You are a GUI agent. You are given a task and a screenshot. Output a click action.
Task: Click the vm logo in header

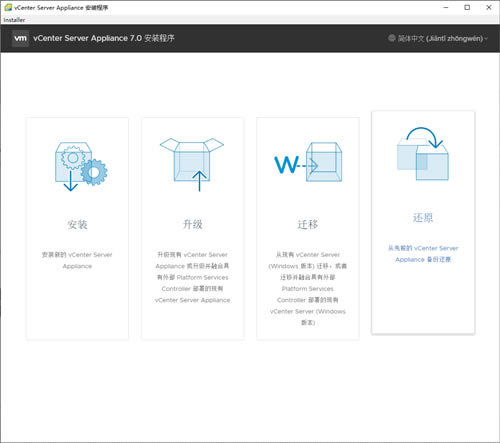point(20,38)
